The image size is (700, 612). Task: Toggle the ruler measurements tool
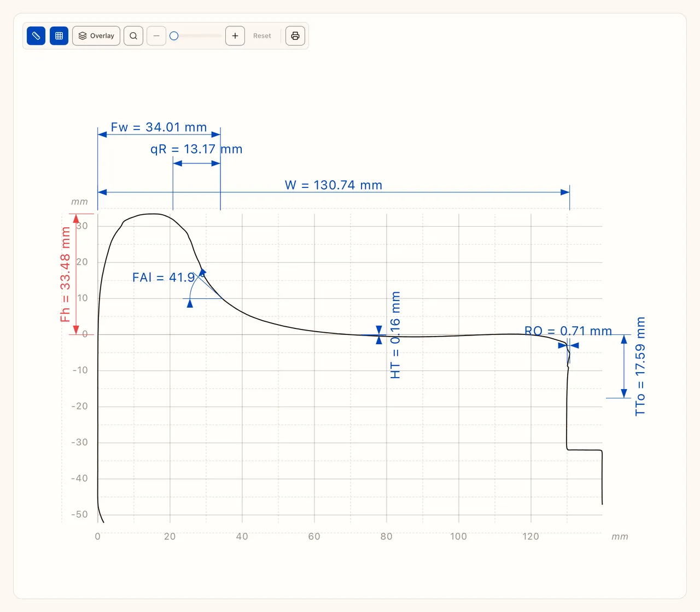(36, 36)
